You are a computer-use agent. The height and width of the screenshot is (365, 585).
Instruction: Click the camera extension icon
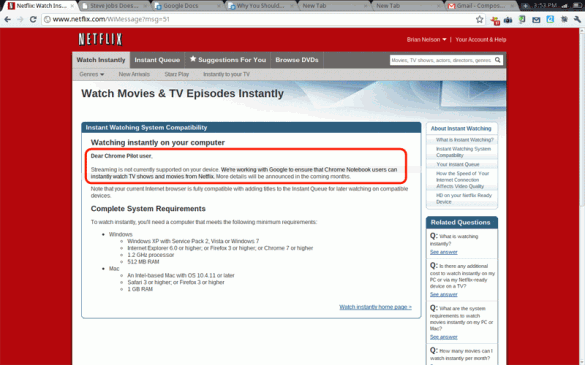(x=508, y=20)
